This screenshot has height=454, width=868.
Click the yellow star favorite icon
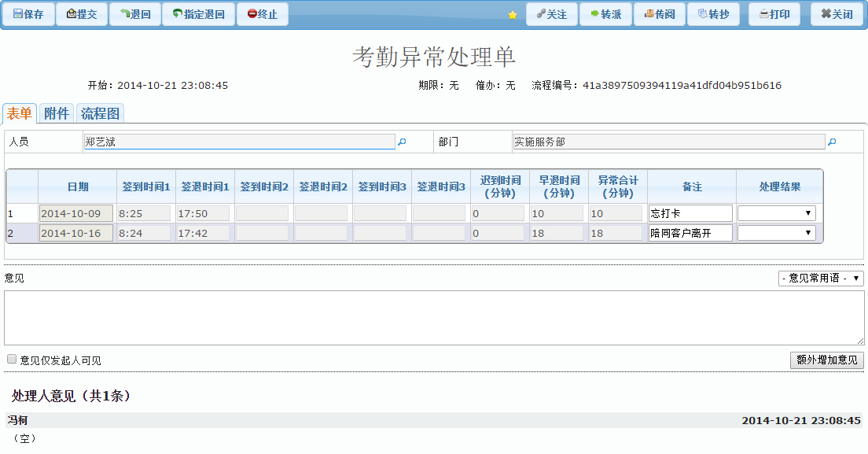click(x=513, y=15)
